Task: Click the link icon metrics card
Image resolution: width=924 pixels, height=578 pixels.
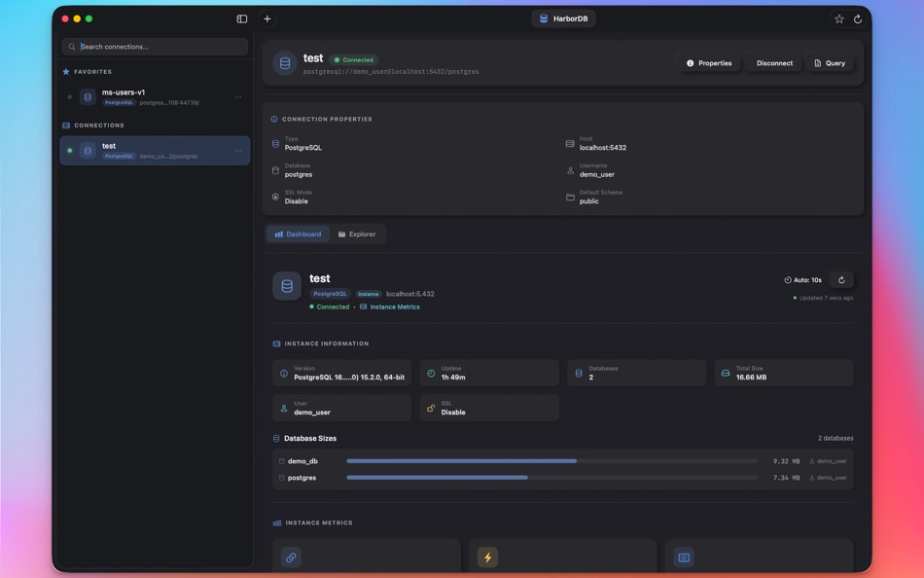Action: [291, 557]
